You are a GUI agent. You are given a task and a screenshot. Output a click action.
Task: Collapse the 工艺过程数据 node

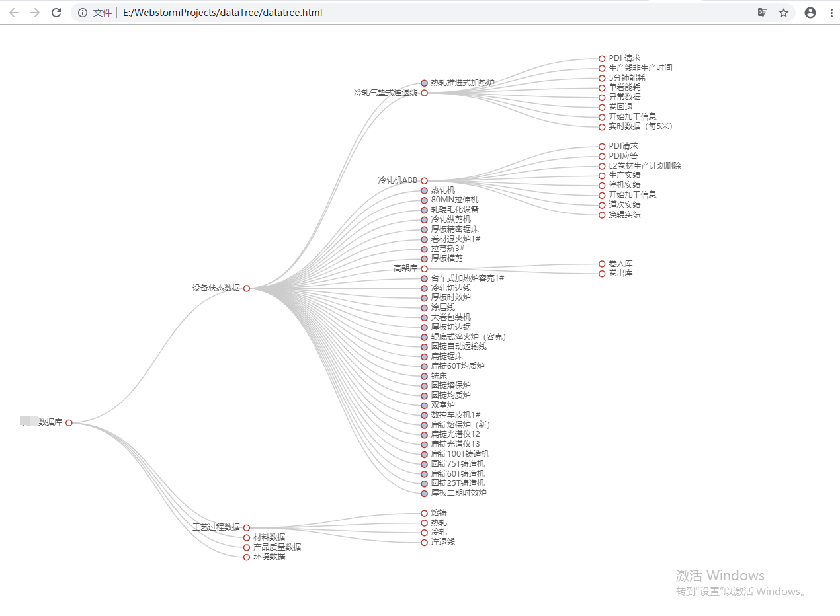(246, 527)
